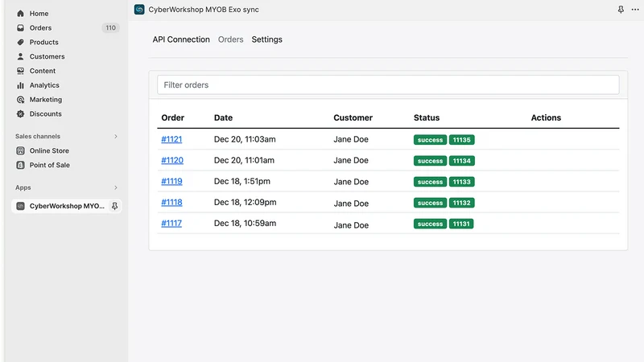Unpin CyberWorkshop app in sidebar

pyautogui.click(x=114, y=206)
